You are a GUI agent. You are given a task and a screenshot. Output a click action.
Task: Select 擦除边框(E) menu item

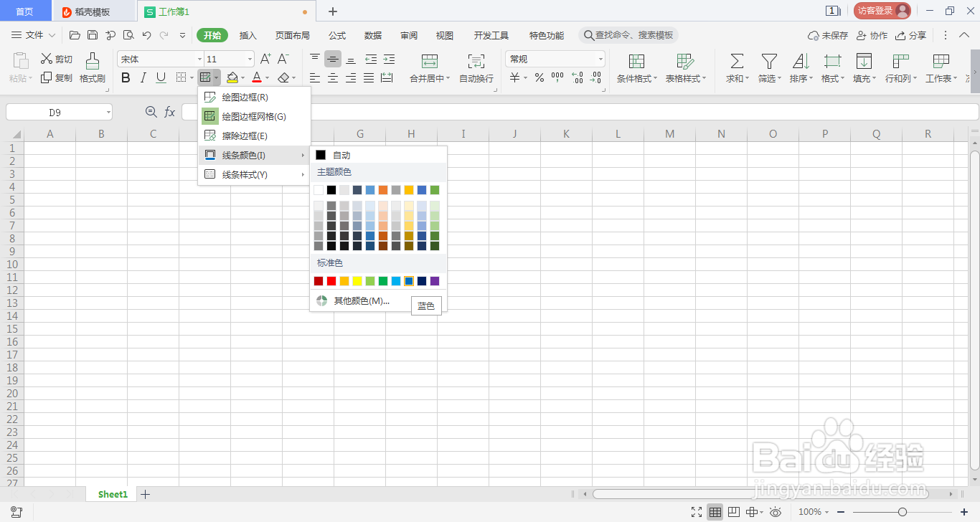pyautogui.click(x=254, y=136)
